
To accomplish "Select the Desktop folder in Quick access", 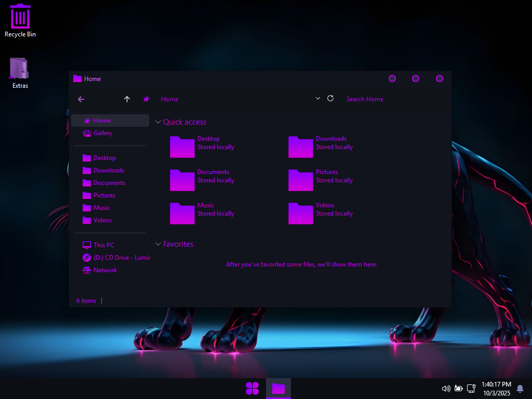I will 202,147.
